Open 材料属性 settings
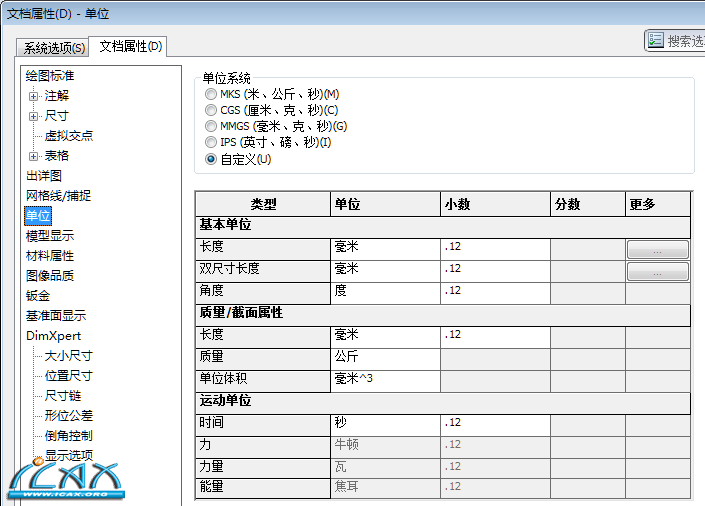705x506 pixels. click(50, 256)
